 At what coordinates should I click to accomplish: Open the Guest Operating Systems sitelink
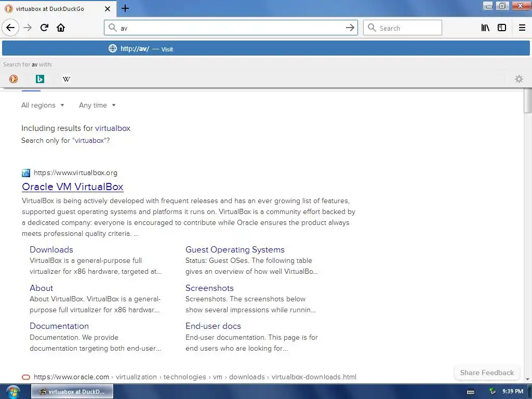(x=235, y=249)
